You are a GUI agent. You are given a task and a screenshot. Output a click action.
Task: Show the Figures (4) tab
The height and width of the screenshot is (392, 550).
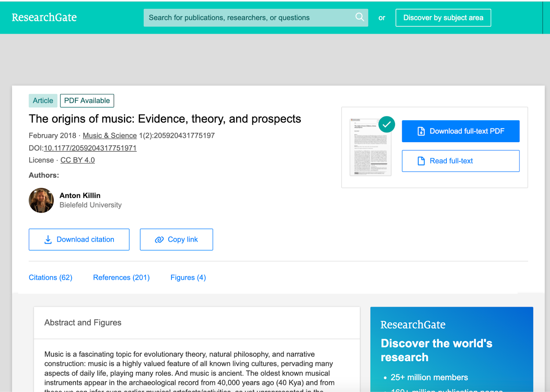coord(188,278)
